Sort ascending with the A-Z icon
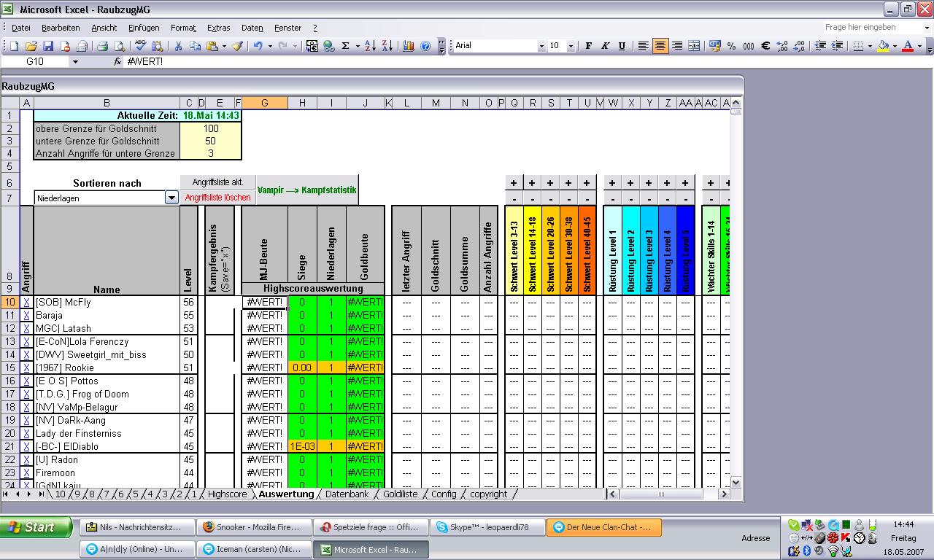The width and height of the screenshot is (934, 560). click(x=370, y=46)
